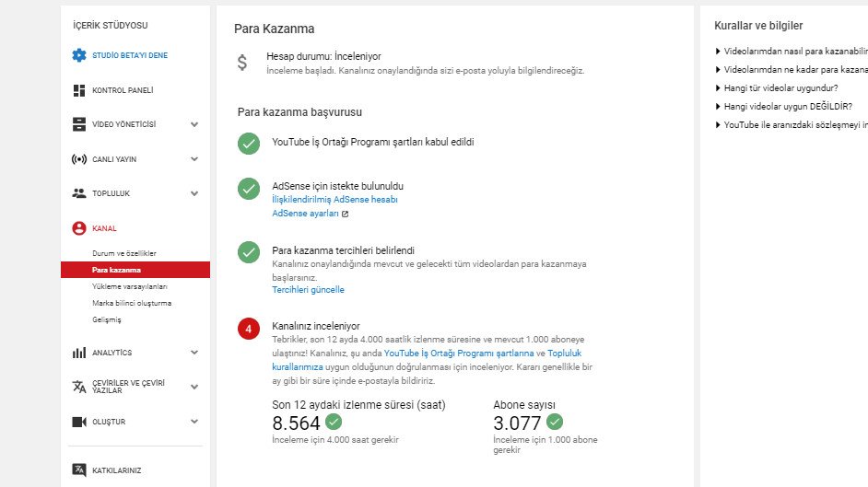Click the dollar sign account status icon
Image resolution: width=868 pixels, height=487 pixels.
pos(242,63)
